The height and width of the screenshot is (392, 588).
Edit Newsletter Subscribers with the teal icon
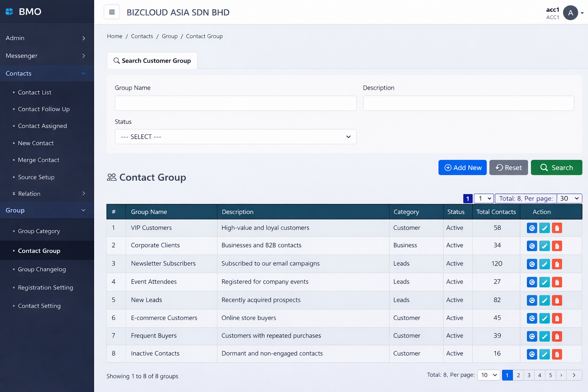[544, 264]
